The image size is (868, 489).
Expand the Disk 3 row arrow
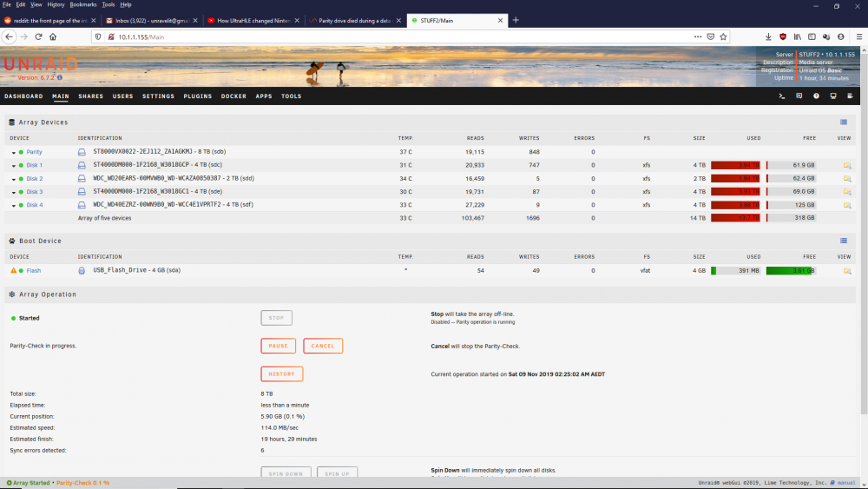[13, 193]
